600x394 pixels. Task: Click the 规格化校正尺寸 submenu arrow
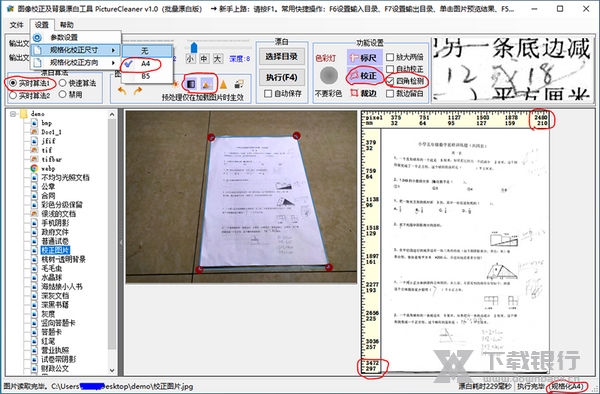(x=113, y=50)
